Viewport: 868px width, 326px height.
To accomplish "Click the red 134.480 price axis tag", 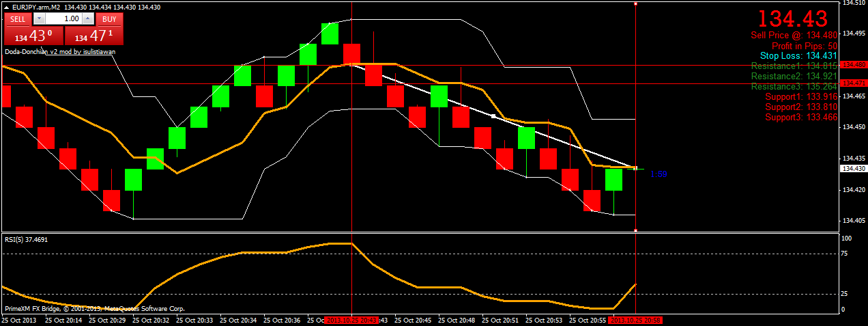I will click(854, 65).
